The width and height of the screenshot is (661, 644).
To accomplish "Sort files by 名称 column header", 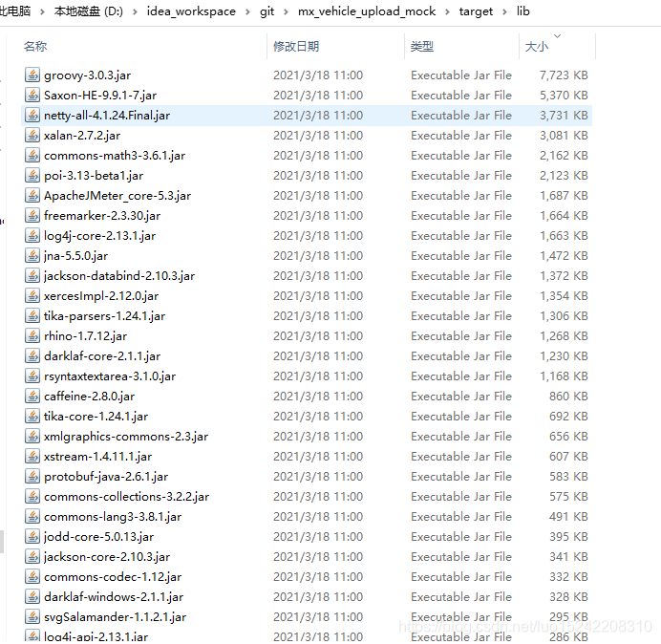I will pyautogui.click(x=35, y=47).
